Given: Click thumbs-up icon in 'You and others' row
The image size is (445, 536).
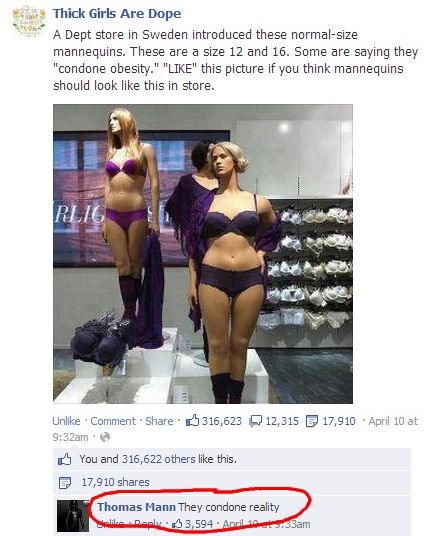Looking at the screenshot, I should (x=65, y=459).
